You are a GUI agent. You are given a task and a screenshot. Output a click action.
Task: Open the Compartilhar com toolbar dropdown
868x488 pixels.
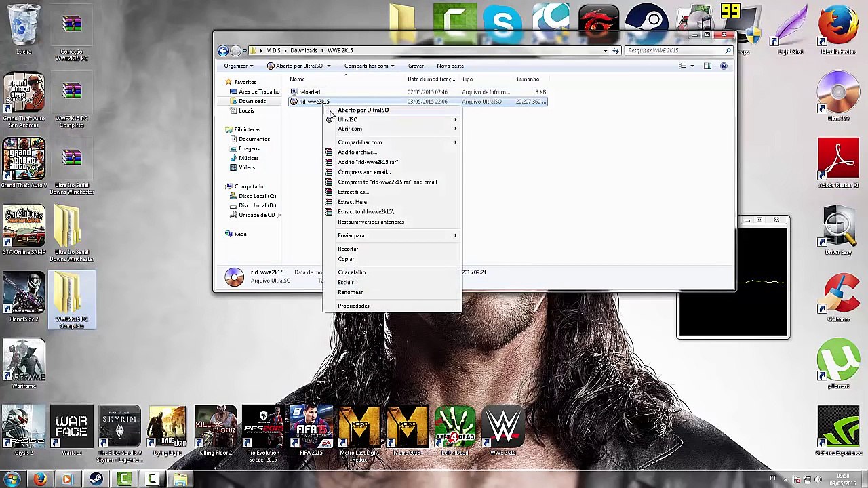tap(369, 66)
